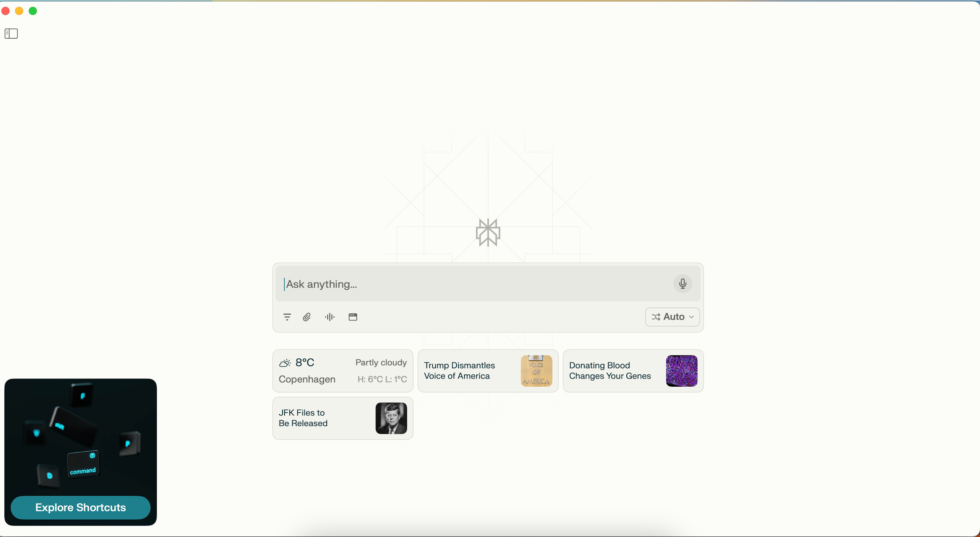Click the chevron next to Auto

pos(691,317)
